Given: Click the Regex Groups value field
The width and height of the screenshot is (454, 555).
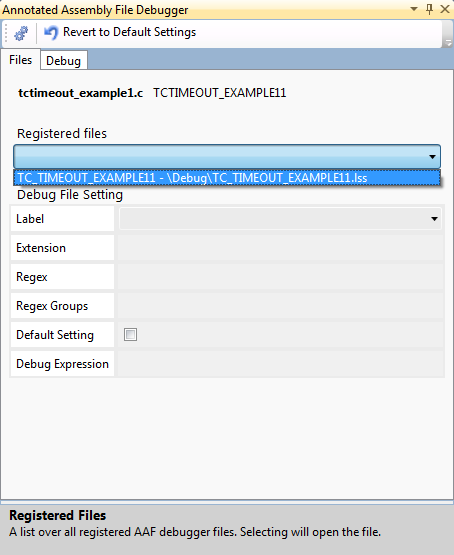Looking at the screenshot, I should click(281, 306).
